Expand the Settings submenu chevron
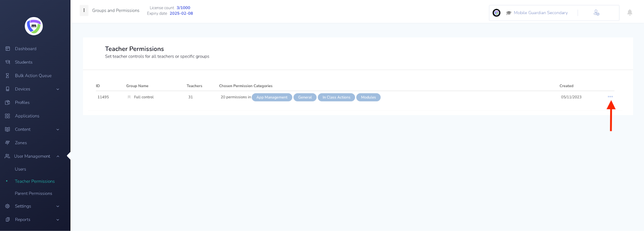The height and width of the screenshot is (231, 644). (x=58, y=206)
